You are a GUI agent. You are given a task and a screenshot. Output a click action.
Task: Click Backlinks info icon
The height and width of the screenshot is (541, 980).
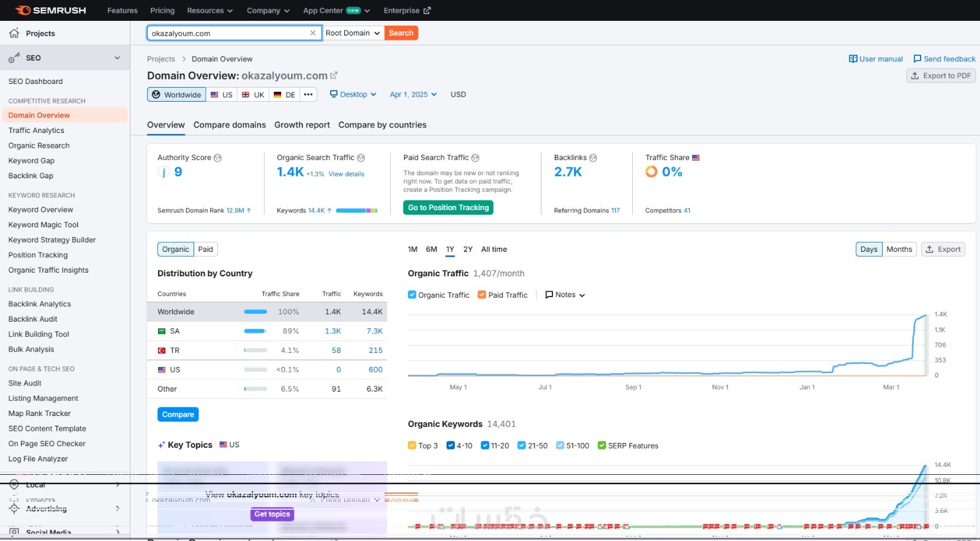[x=593, y=158]
